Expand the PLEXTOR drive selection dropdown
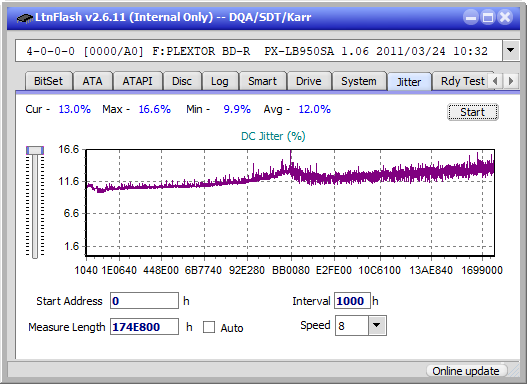This screenshot has height=384, width=527. 511,50
